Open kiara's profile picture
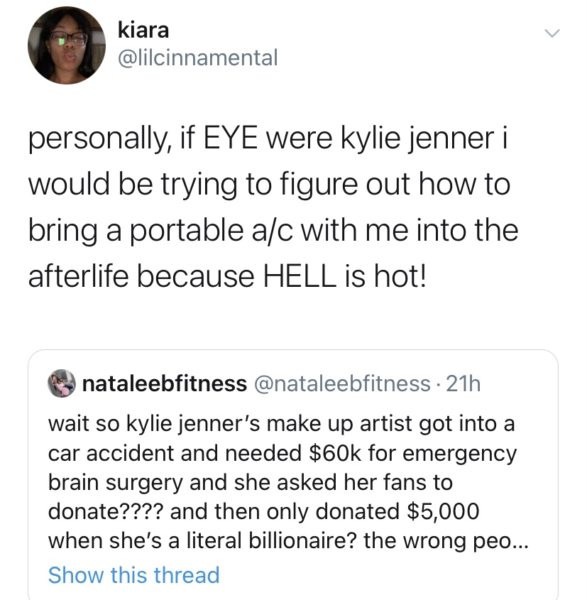Screen dimensions: 587x600 pyautogui.click(x=67, y=45)
